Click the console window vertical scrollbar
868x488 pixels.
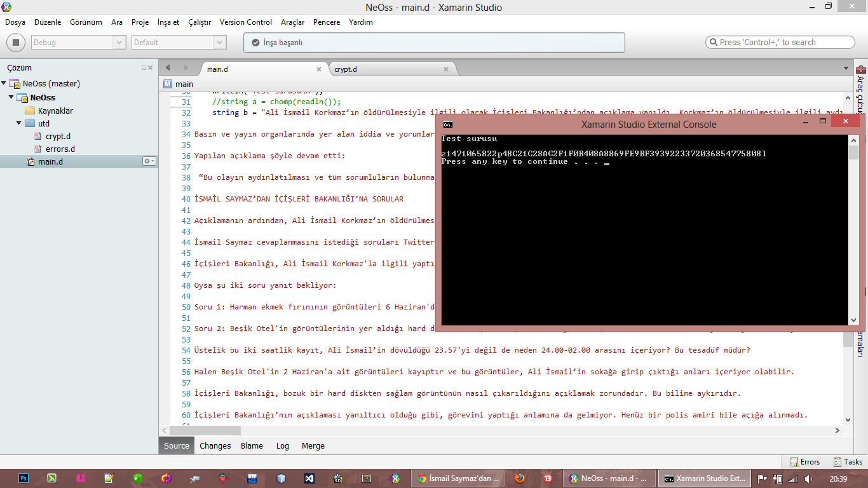[x=853, y=231]
